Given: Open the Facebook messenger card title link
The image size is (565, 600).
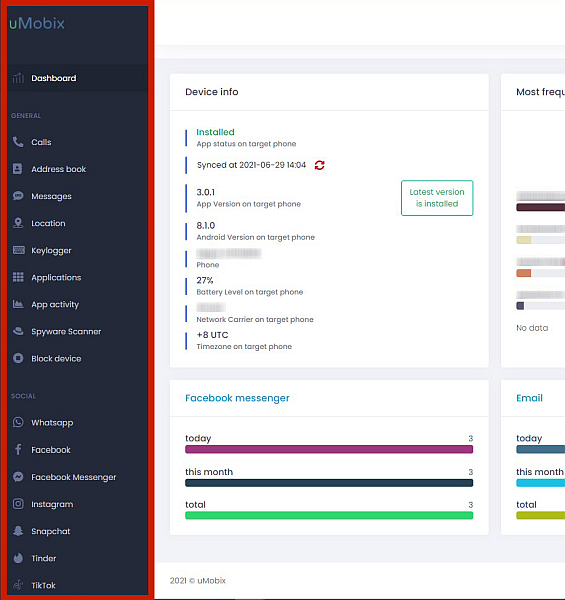Looking at the screenshot, I should (x=237, y=398).
